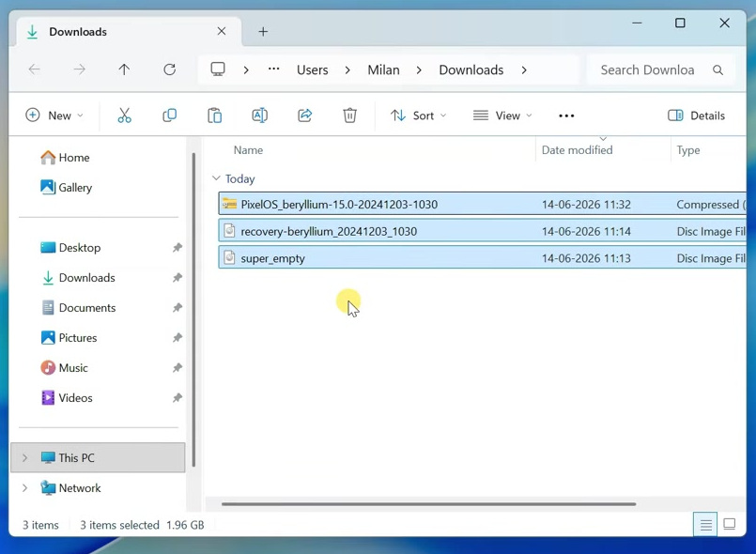756x554 pixels.
Task: Go forward with the right arrow
Action: click(x=80, y=69)
